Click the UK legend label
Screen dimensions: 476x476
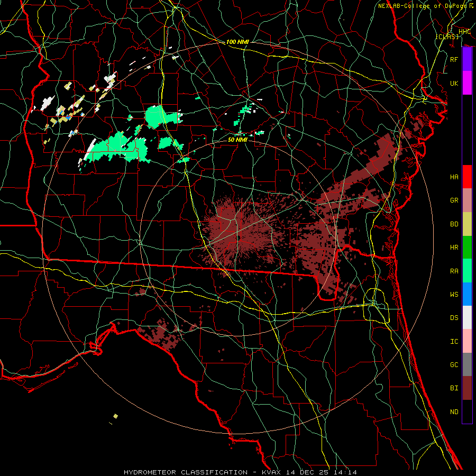[x=454, y=83]
